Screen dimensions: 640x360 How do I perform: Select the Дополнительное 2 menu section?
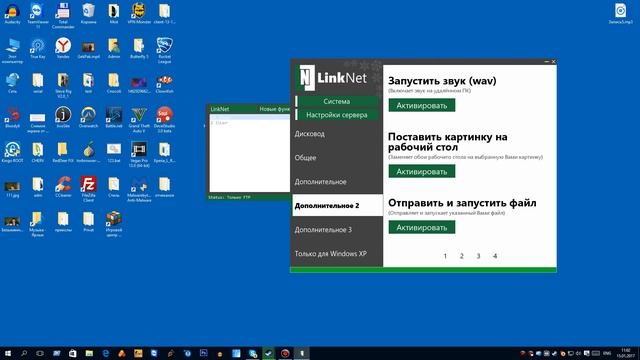337,205
